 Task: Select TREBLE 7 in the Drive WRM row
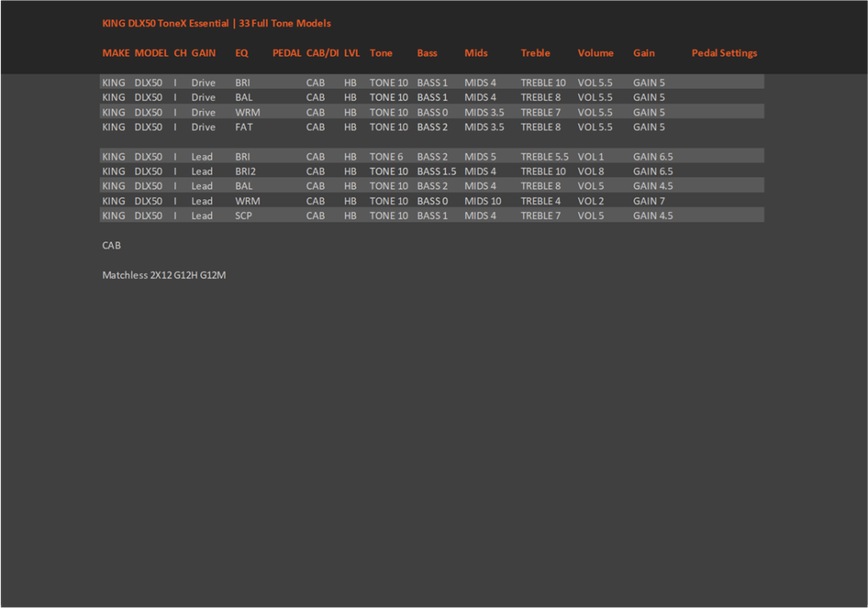(x=540, y=113)
